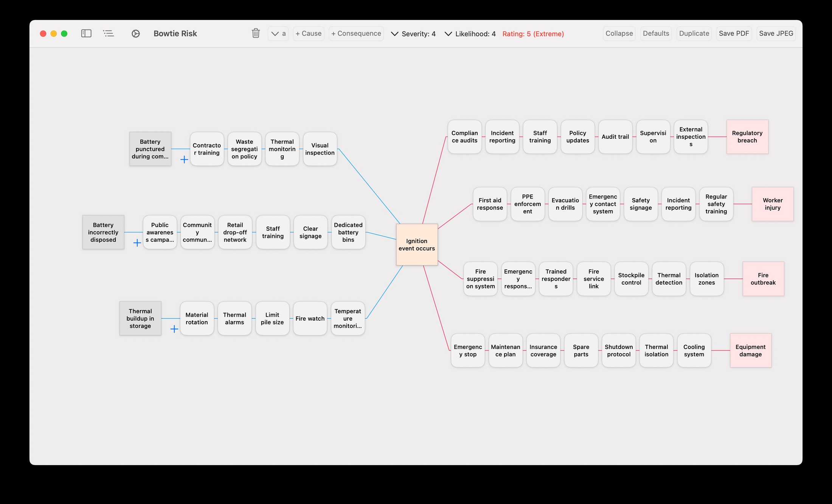832x504 pixels.
Task: Add a new Cause
Action: click(x=308, y=33)
